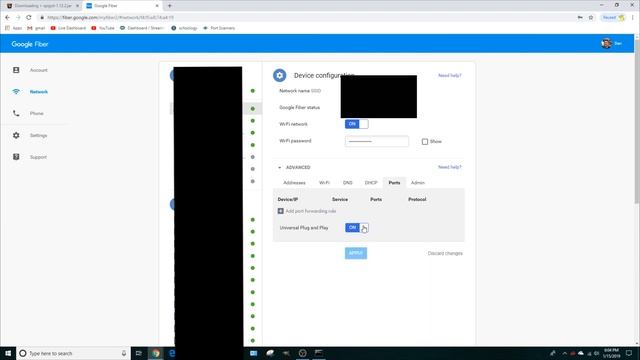Viewport: 640px width, 360px height.
Task: Click the APPLY button
Action: [356, 253]
